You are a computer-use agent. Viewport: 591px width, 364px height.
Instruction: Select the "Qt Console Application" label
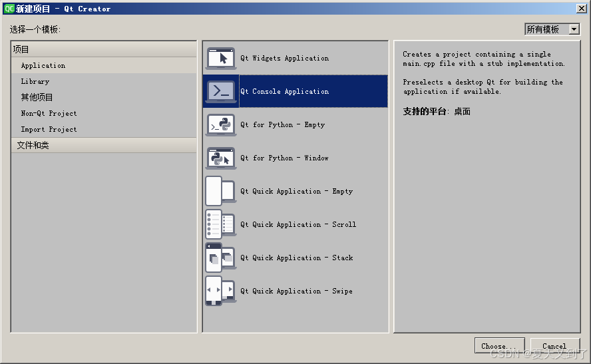click(285, 92)
